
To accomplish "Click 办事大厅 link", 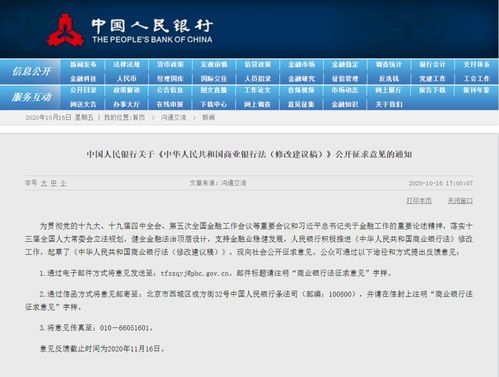I will click(x=127, y=104).
